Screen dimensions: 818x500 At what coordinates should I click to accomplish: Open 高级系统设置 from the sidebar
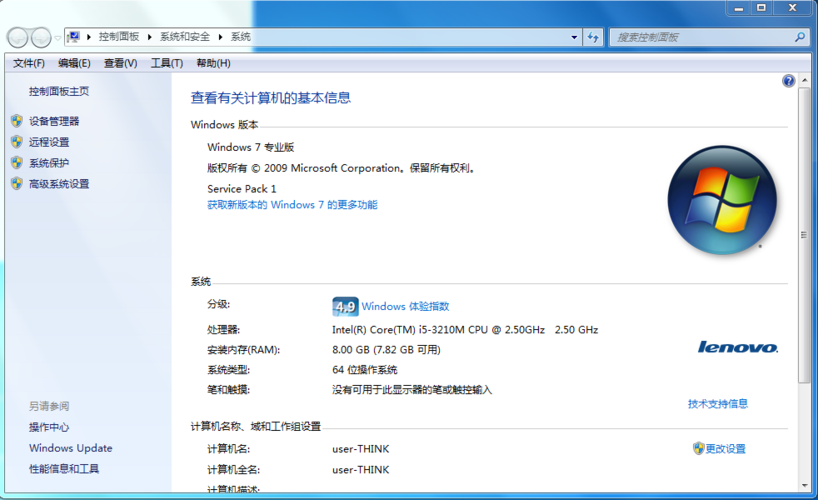click(59, 184)
